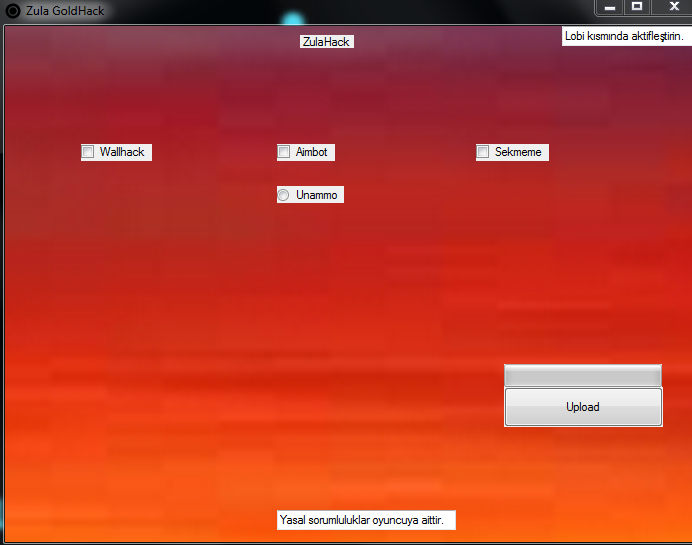Viewport: 692px width, 545px height.
Task: Toggle the Sekmeme checkbox
Action: [482, 152]
